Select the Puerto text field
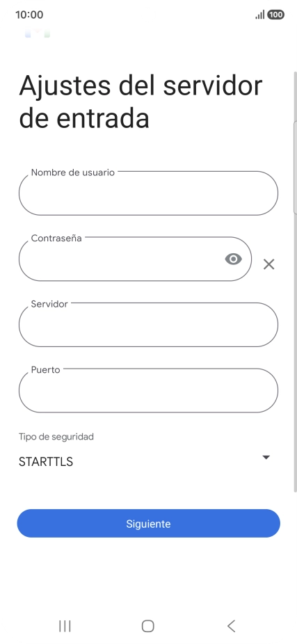Viewport: 297px width, 644px height. 148,390
